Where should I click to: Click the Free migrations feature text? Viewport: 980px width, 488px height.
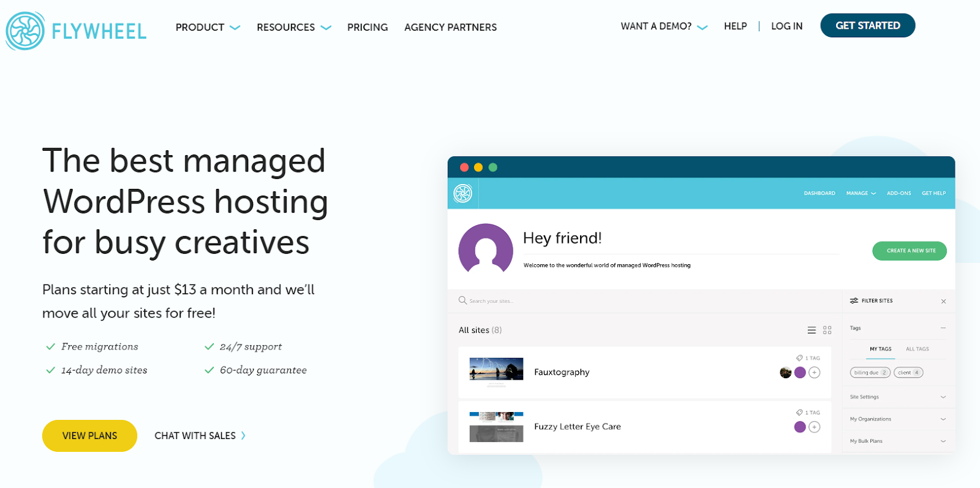tap(100, 346)
